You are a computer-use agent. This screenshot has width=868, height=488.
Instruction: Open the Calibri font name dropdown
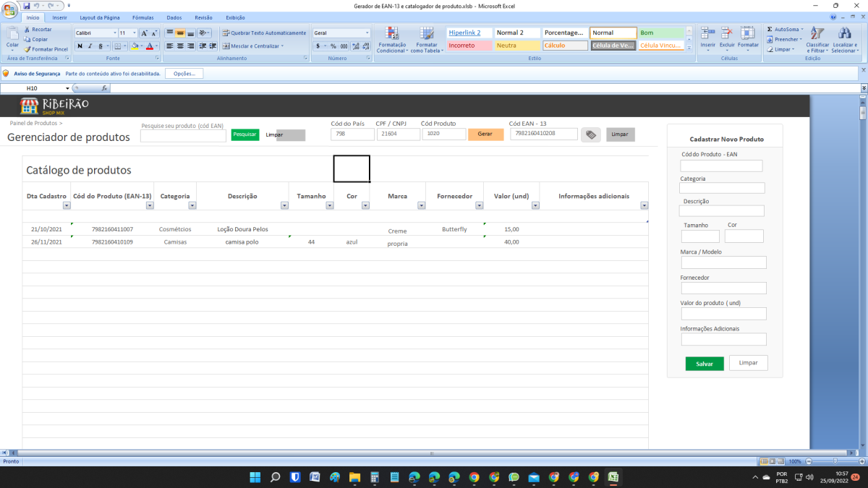click(x=114, y=33)
